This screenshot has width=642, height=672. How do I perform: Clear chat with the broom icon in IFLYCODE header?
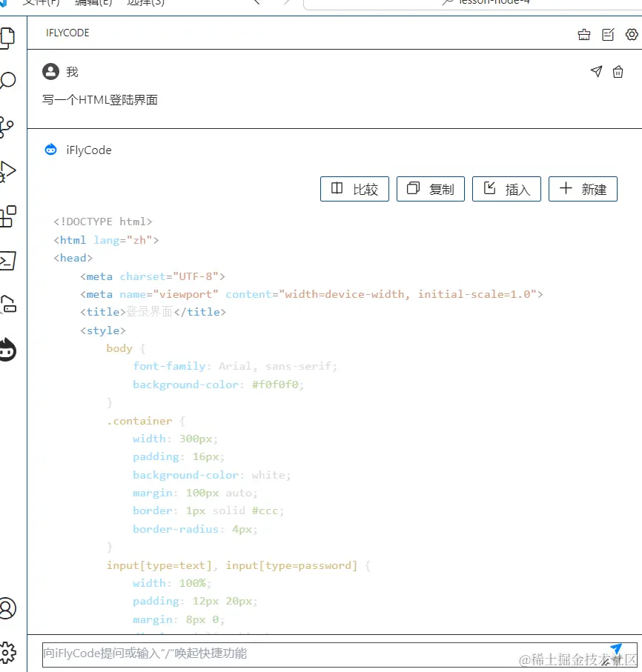tap(584, 34)
